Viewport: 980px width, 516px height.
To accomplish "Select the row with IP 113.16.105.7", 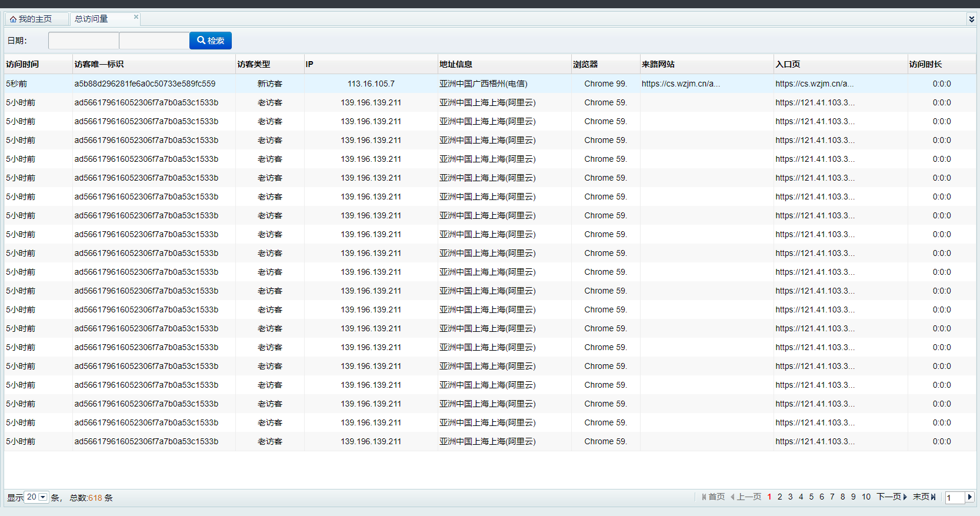I will [x=371, y=84].
